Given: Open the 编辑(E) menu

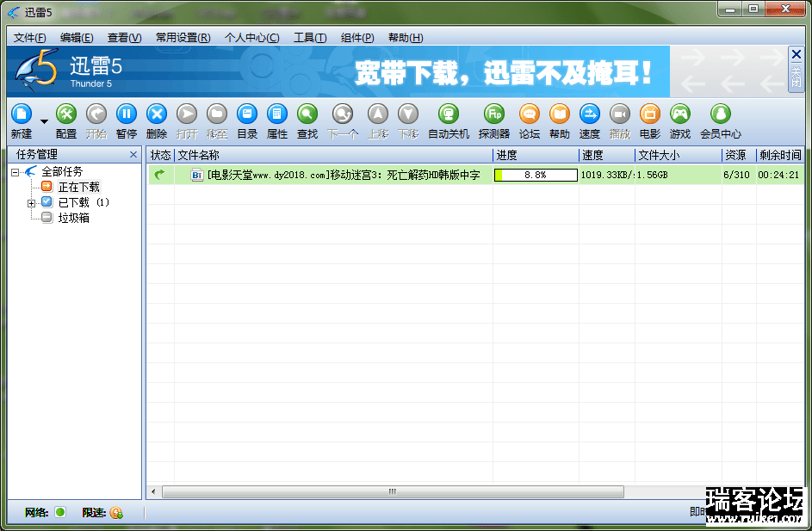Looking at the screenshot, I should pos(77,37).
